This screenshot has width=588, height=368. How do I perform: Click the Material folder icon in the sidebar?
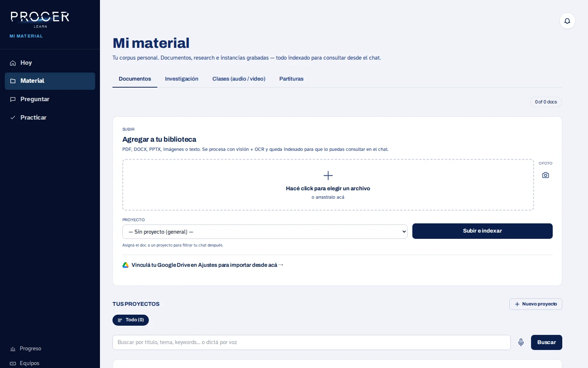point(13,81)
